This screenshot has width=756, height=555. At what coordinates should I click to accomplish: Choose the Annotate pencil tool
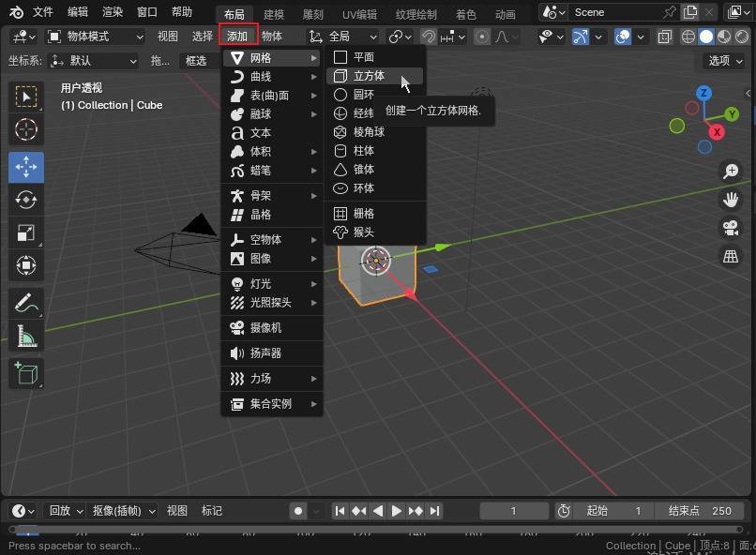(26, 303)
